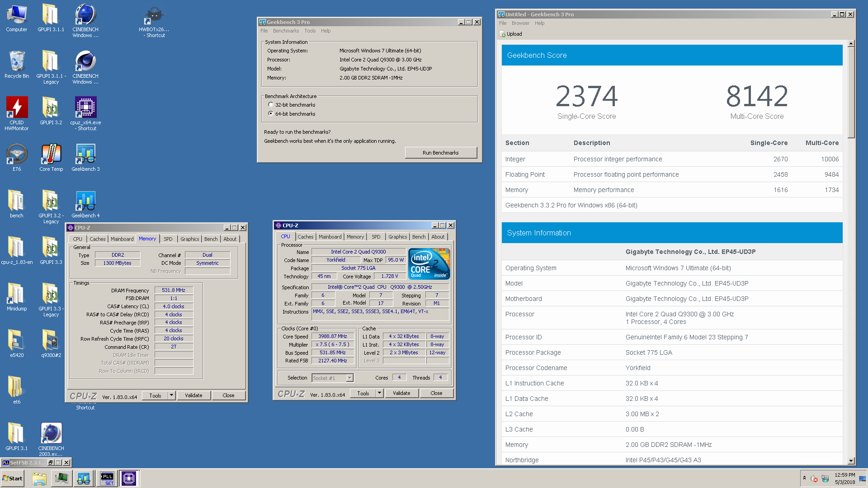This screenshot has height=488, width=868.
Task: Open the q9300#2 folder icon
Action: [x=51, y=343]
